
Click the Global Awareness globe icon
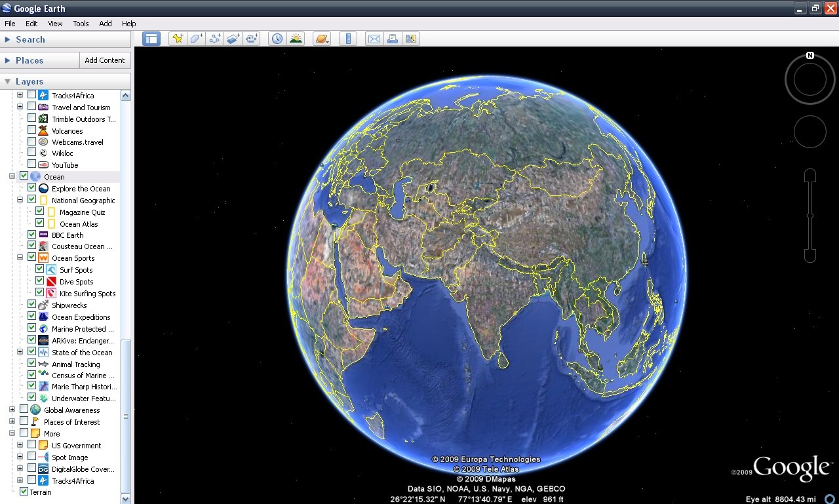(x=35, y=410)
